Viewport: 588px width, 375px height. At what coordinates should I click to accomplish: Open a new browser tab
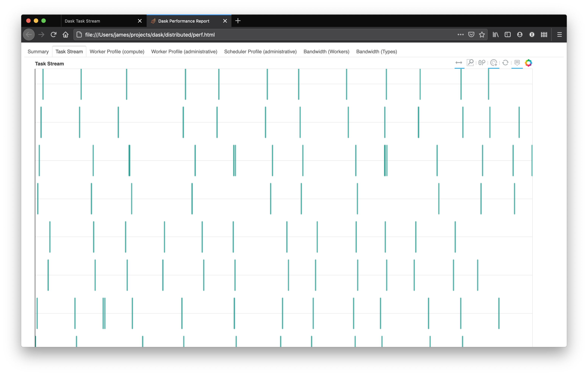(x=238, y=21)
